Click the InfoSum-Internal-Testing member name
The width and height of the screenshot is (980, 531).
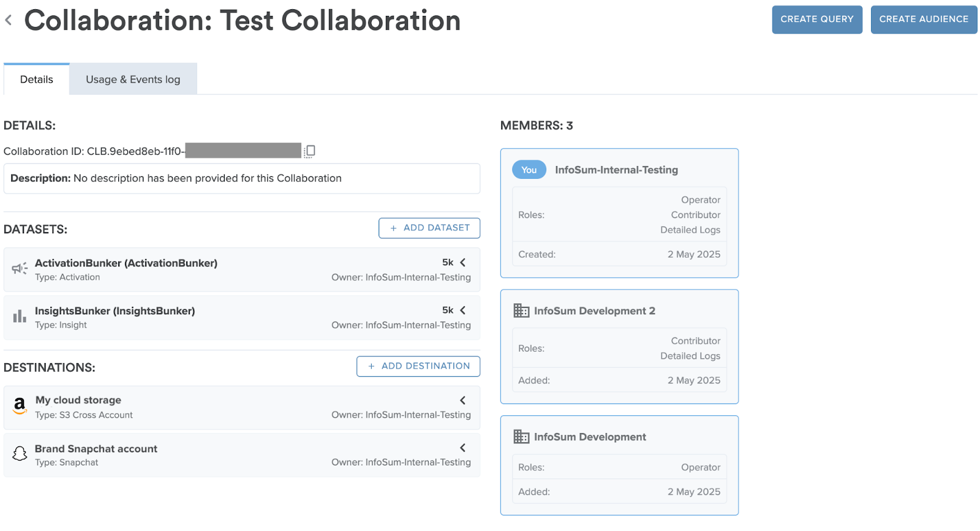(x=616, y=170)
